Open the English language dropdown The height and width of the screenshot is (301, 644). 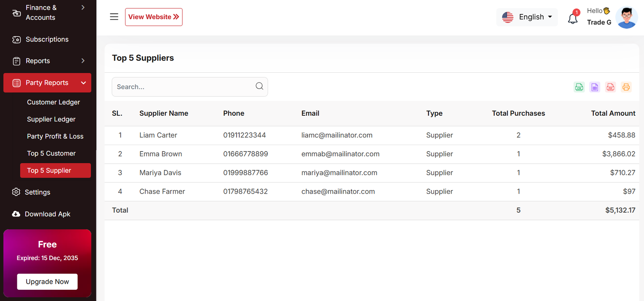tap(527, 17)
